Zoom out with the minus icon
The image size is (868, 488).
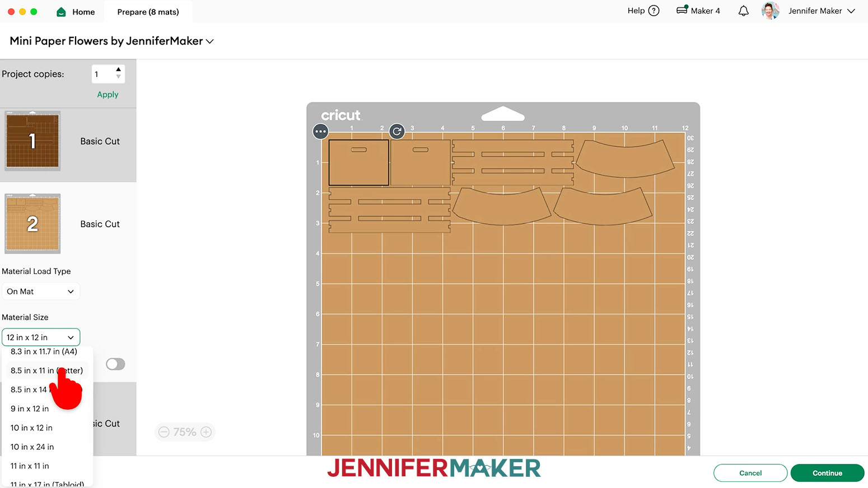(164, 432)
